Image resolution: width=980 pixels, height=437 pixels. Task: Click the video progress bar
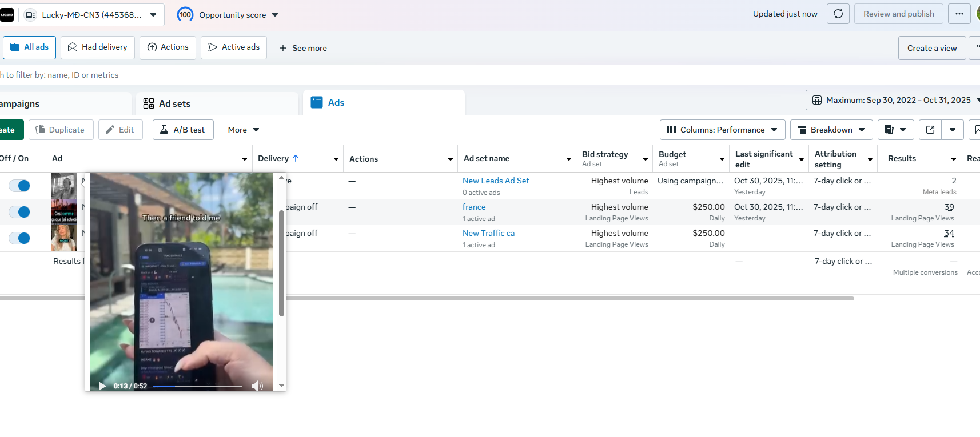click(x=197, y=386)
